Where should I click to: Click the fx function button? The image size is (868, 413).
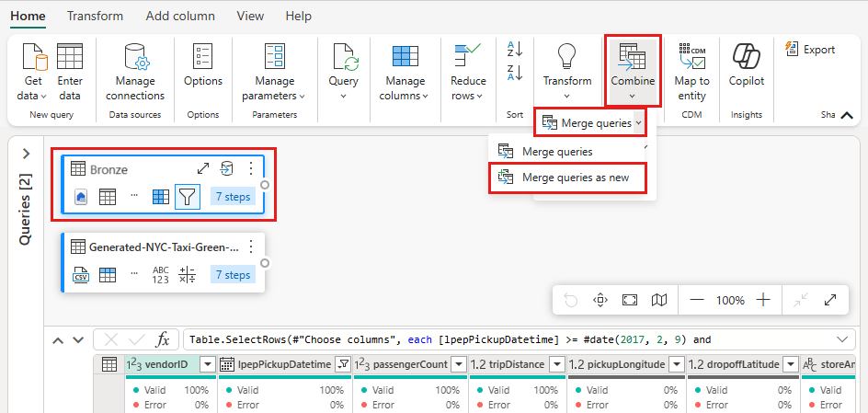(x=162, y=339)
